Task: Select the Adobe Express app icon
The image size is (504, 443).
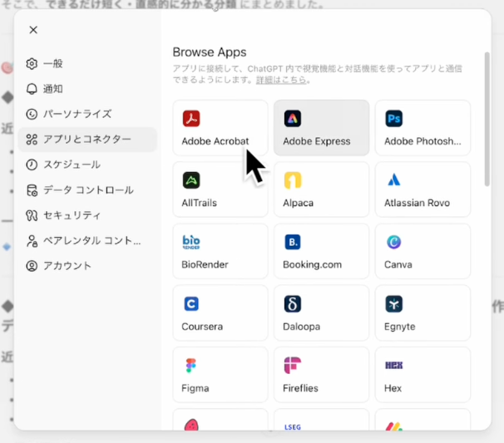Action: [x=293, y=119]
